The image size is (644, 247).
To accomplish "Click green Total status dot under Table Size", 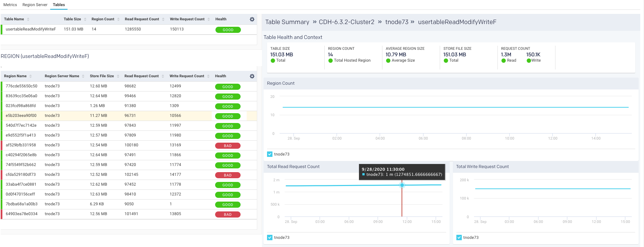I will point(273,61).
